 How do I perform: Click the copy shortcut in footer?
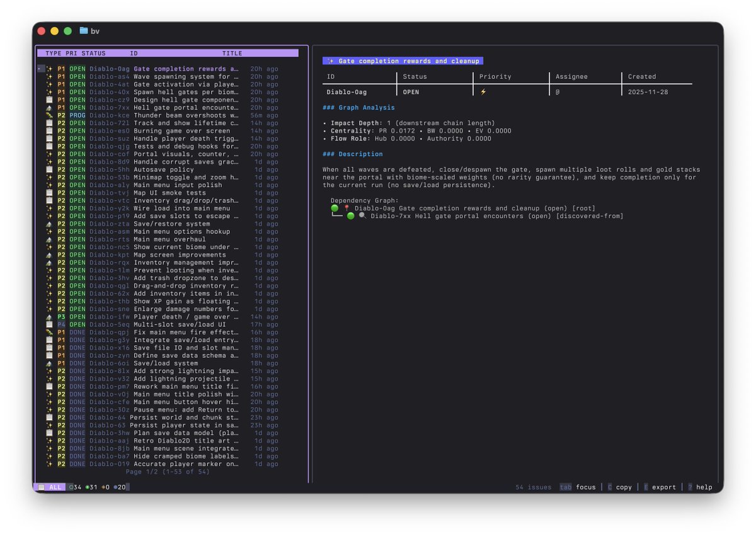(620, 488)
